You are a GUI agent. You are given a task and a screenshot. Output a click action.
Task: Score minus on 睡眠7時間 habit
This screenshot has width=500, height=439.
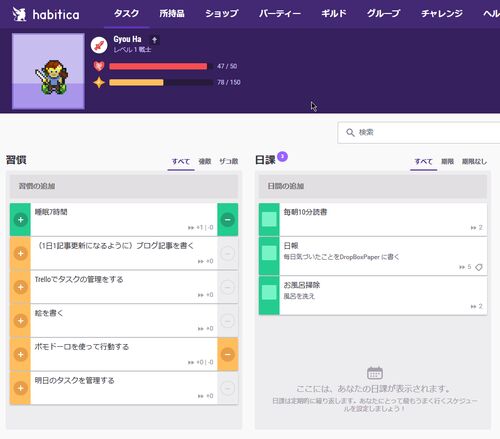click(x=228, y=220)
